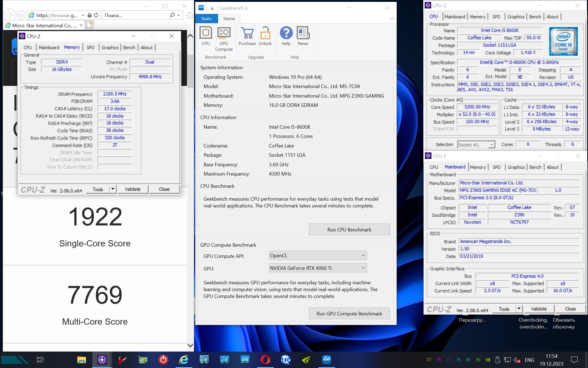588x368 pixels.
Task: Open search provider dropdown arrow in browser
Action: coord(179,16)
